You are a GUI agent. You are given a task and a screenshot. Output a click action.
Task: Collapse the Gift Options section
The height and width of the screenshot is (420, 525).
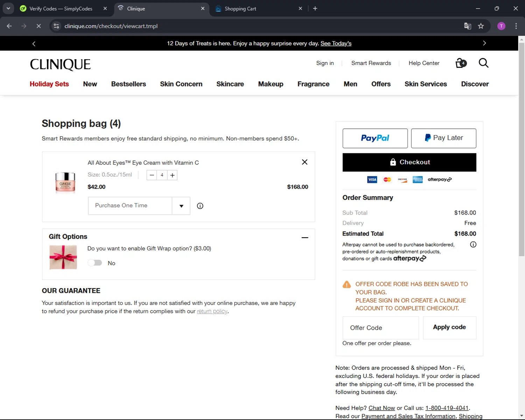click(x=305, y=237)
